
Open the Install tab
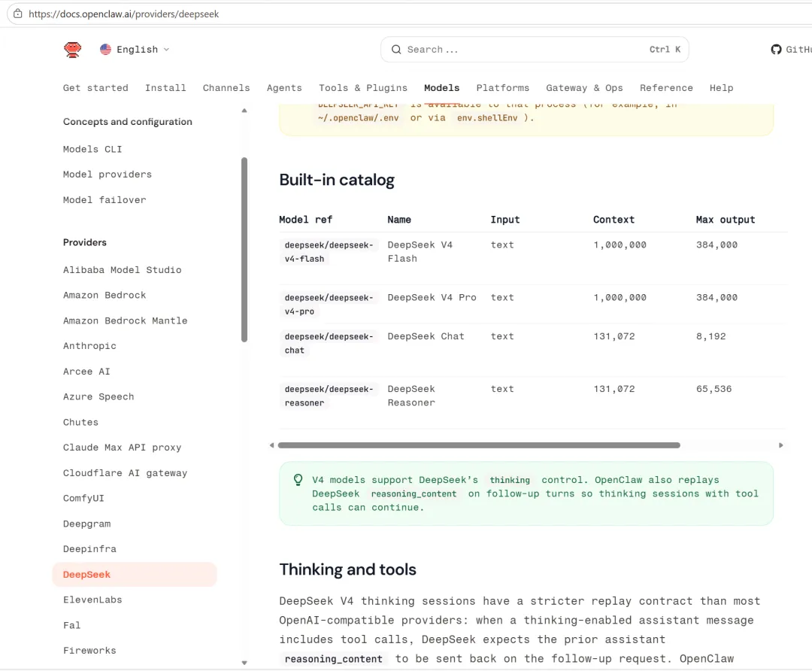point(165,87)
